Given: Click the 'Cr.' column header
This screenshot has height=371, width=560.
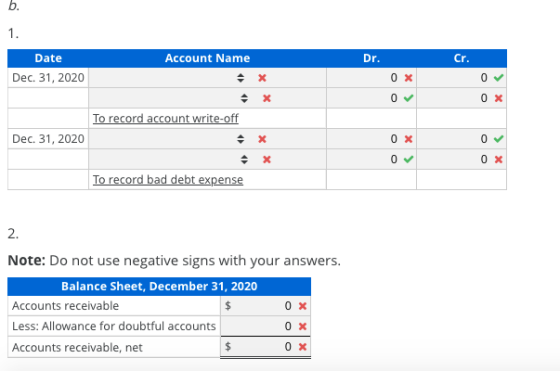Looking at the screenshot, I should [461, 58].
